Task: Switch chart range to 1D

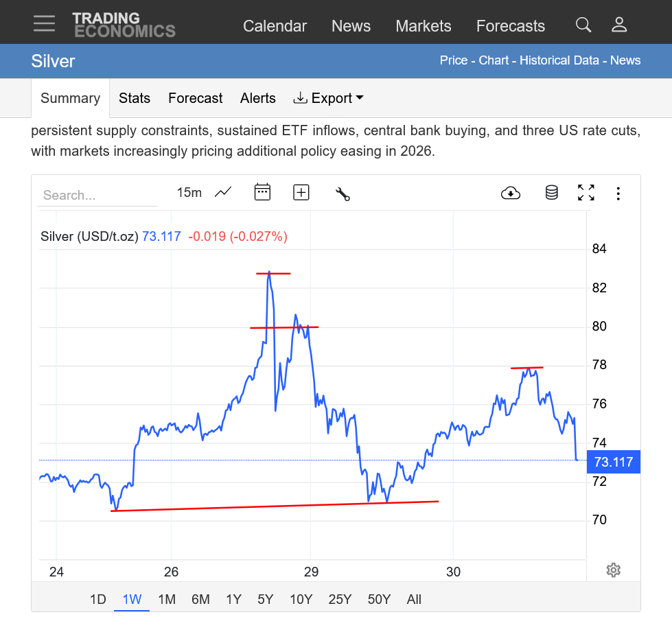Action: tap(98, 599)
